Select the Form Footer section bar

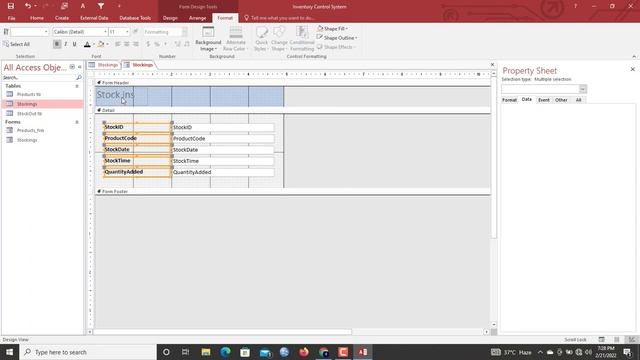click(x=293, y=191)
